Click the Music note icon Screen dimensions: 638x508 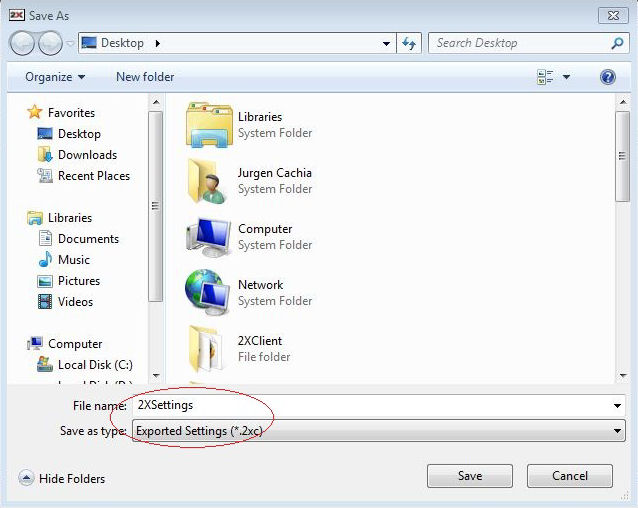point(45,259)
